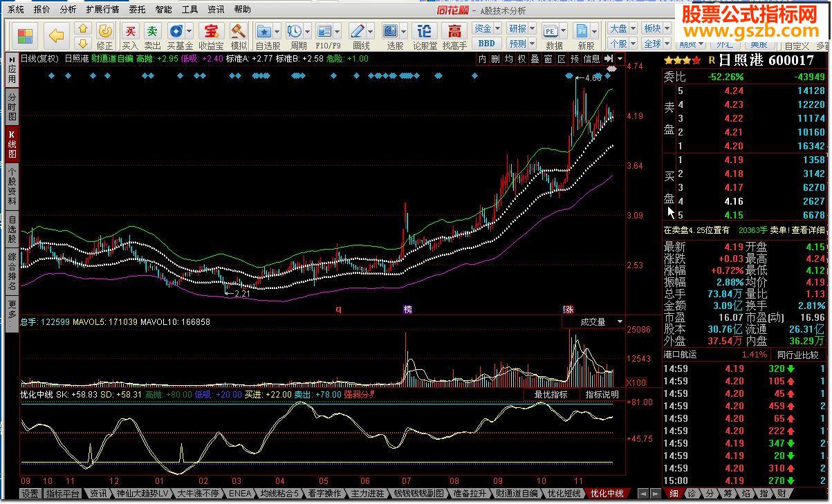Click the 查看详细 link
Viewport: 832px width, 504px height.
808,230
